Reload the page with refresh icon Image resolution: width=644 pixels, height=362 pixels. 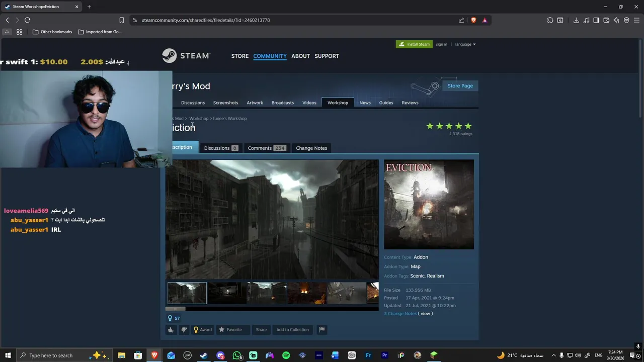point(27,20)
